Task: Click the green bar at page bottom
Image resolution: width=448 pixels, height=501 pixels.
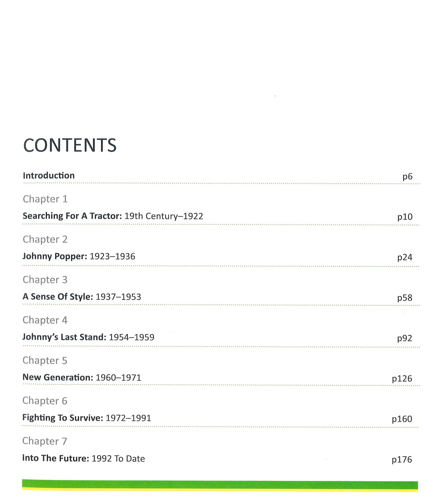Action: (x=220, y=485)
